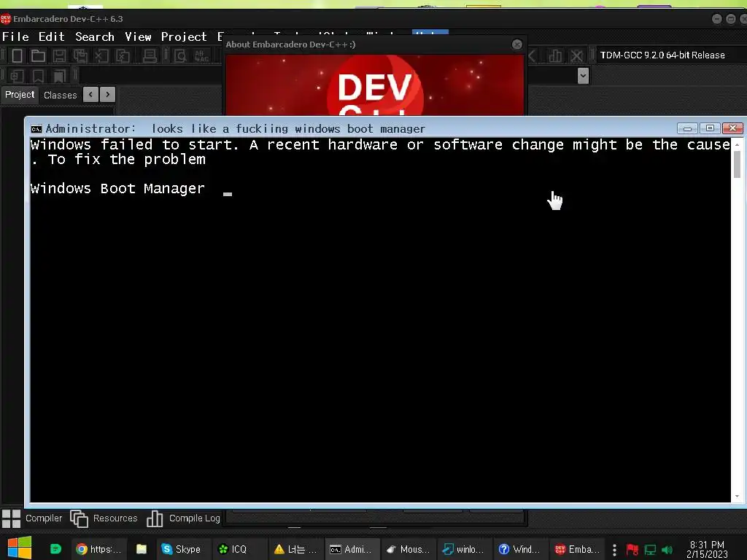Minimize the Administrator console window

[x=687, y=128]
